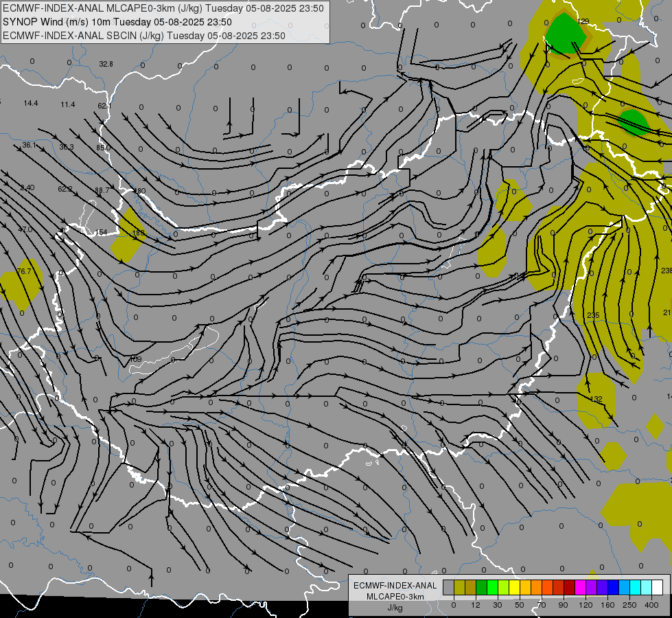The image size is (672, 618).
Task: Click the map value 183
Action: click(139, 233)
